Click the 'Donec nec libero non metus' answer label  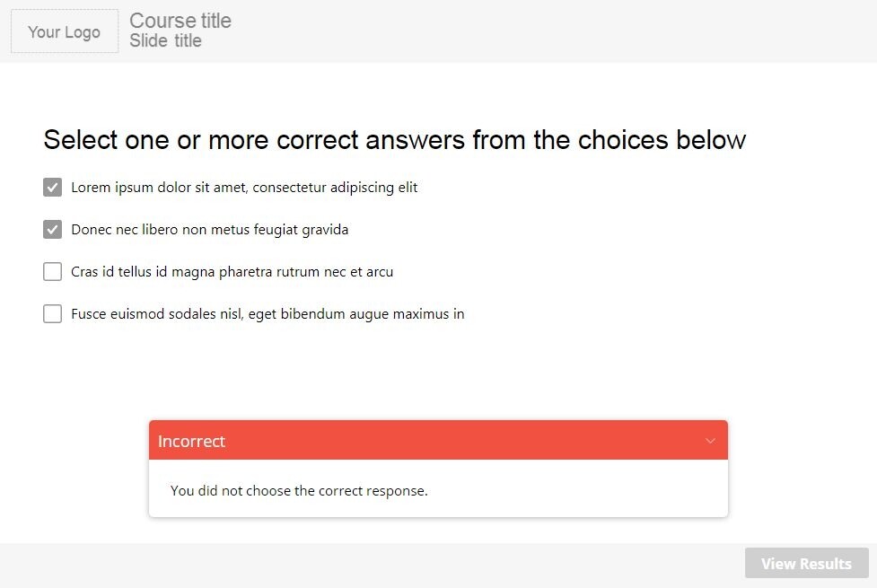(209, 230)
